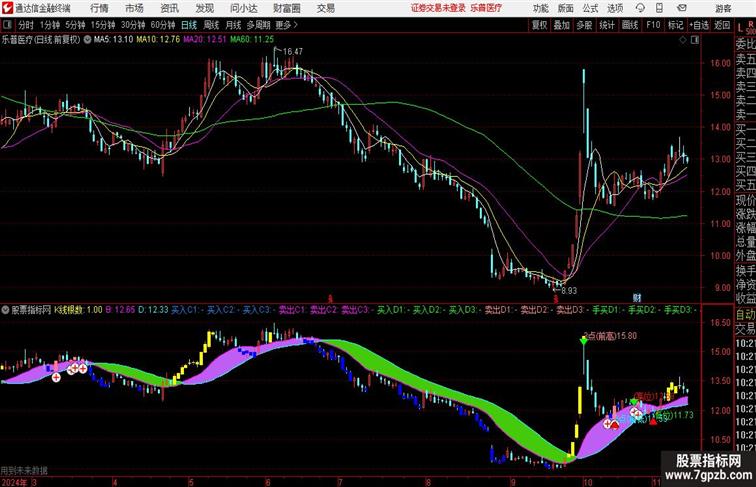Add stock via +自选 button

(699, 25)
